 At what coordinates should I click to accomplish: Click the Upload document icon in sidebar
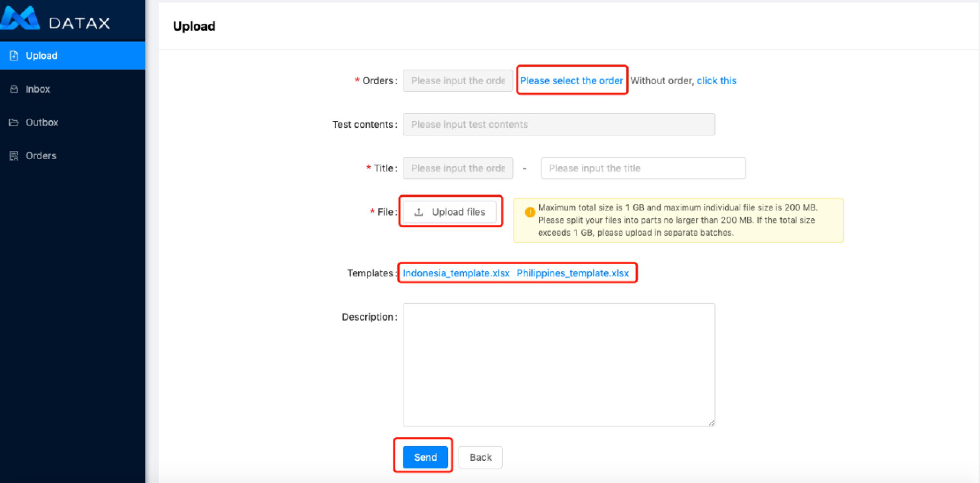[14, 55]
